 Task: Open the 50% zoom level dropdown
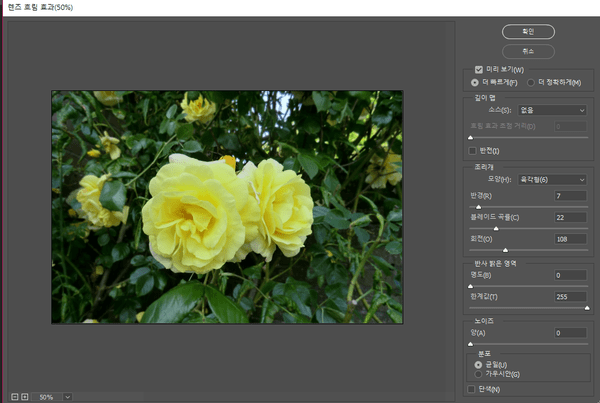pos(67,397)
